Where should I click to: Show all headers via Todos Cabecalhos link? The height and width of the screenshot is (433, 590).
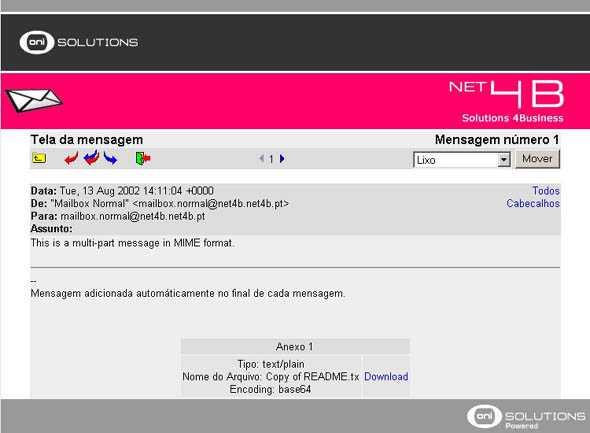[533, 197]
